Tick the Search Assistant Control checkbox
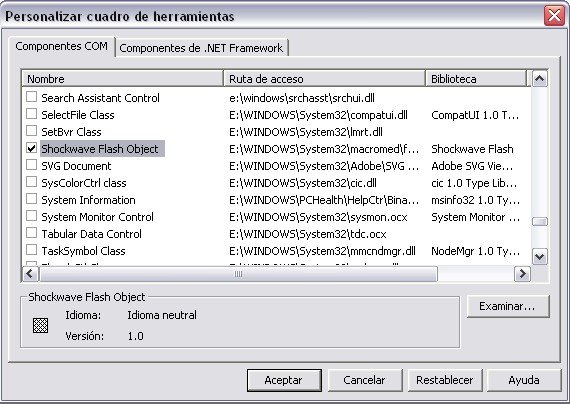Viewport: 570px width, 404px height. [32, 97]
